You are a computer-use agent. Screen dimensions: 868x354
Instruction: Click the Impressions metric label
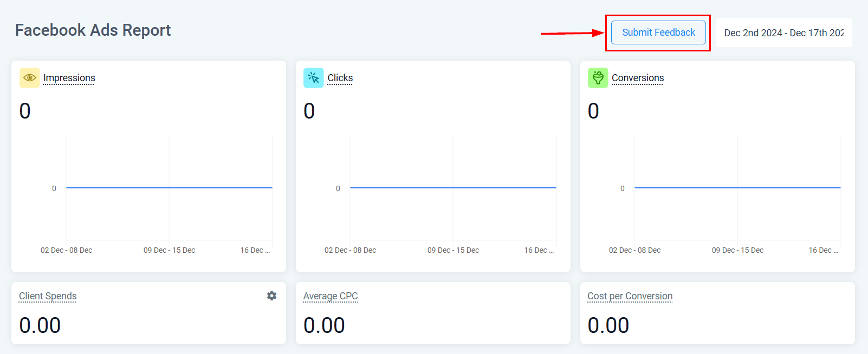coord(69,78)
